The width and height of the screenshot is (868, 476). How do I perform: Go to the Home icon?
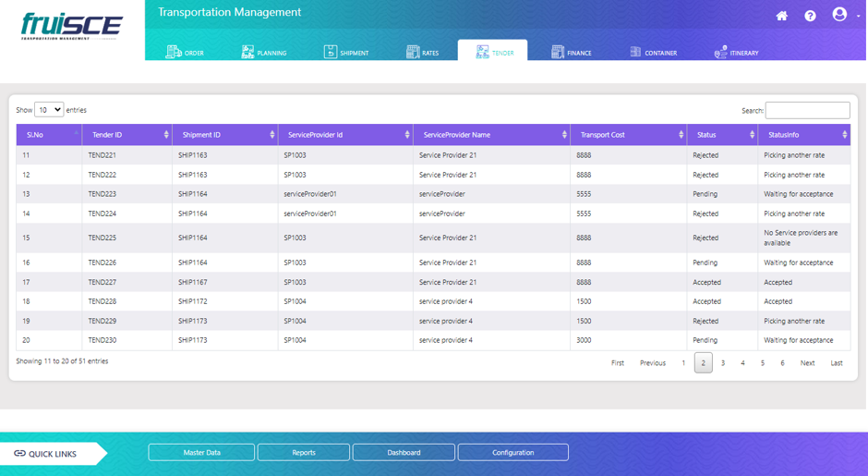coord(781,16)
